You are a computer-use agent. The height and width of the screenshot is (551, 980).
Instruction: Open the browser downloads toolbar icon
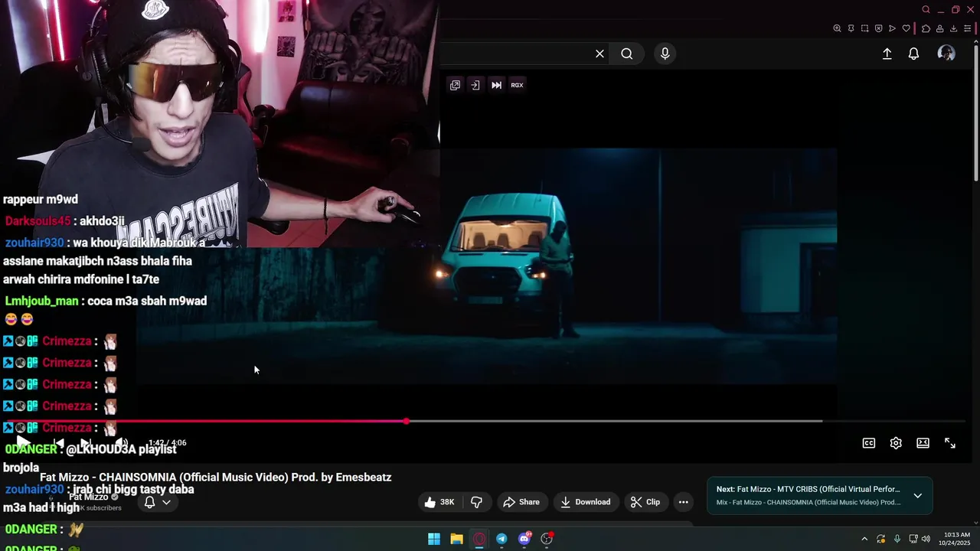[953, 28]
